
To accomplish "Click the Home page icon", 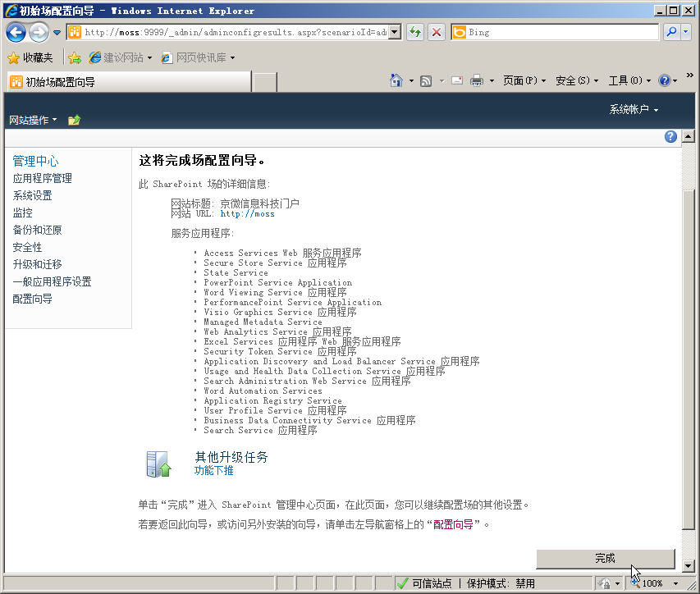I will click(396, 80).
